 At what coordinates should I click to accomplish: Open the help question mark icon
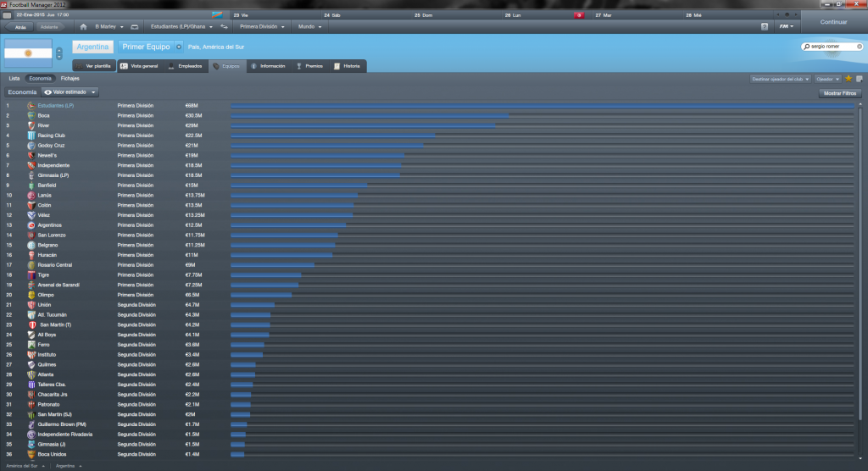(765, 26)
